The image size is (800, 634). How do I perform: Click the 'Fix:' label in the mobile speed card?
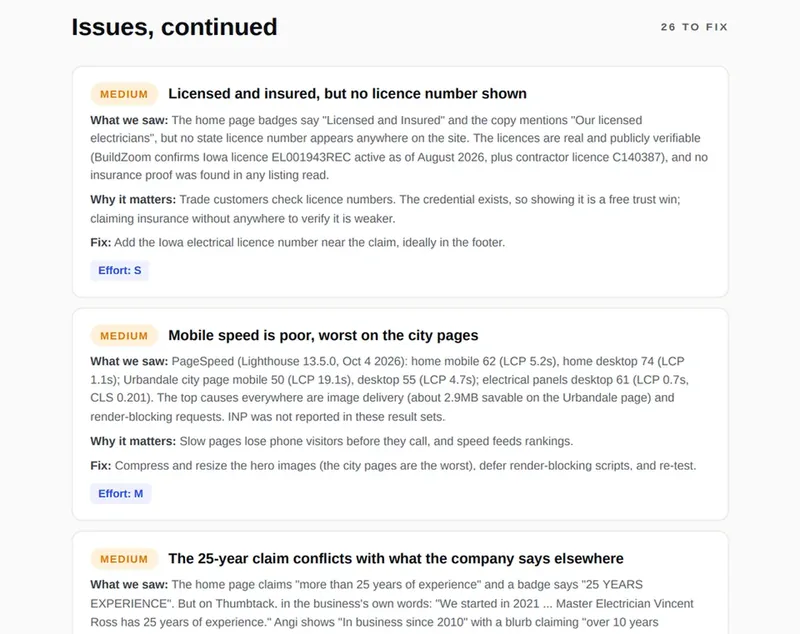tap(101, 466)
